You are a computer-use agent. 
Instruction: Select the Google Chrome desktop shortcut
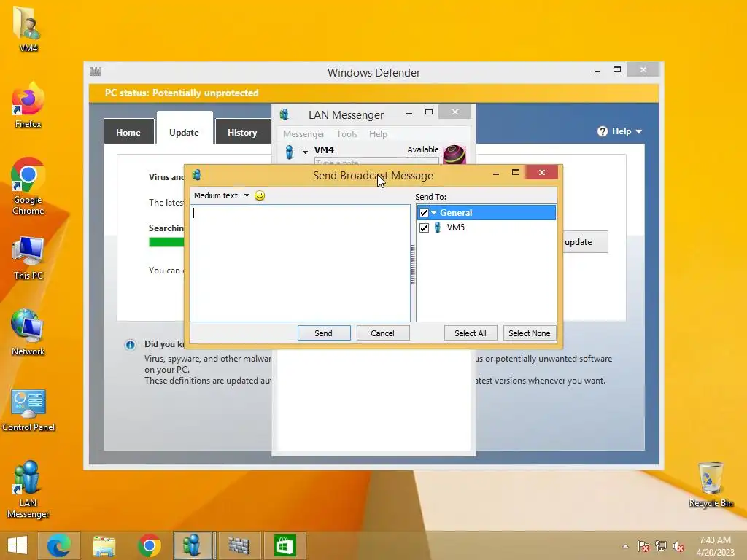[x=28, y=186]
